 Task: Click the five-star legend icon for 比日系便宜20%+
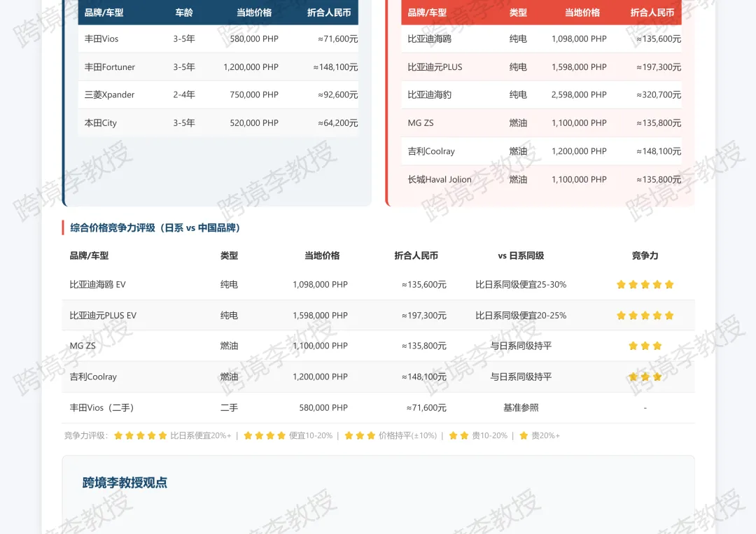pos(140,436)
